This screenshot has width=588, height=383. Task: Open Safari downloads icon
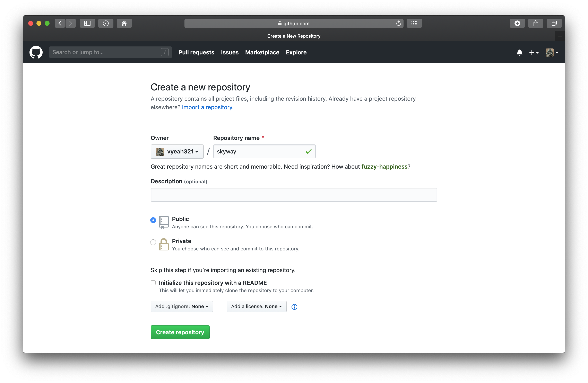(x=517, y=24)
